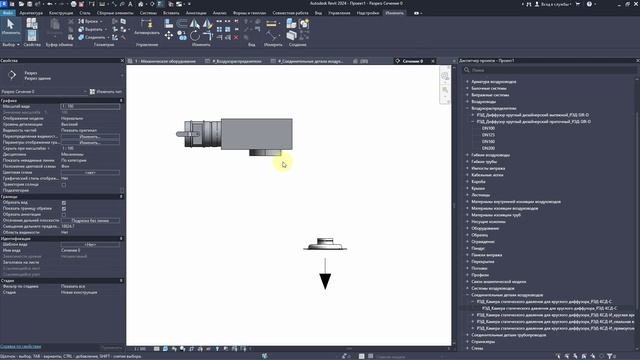This screenshot has height=360, width=640.
Task: Click Undo in quick access toolbar
Action: pos(50,4)
